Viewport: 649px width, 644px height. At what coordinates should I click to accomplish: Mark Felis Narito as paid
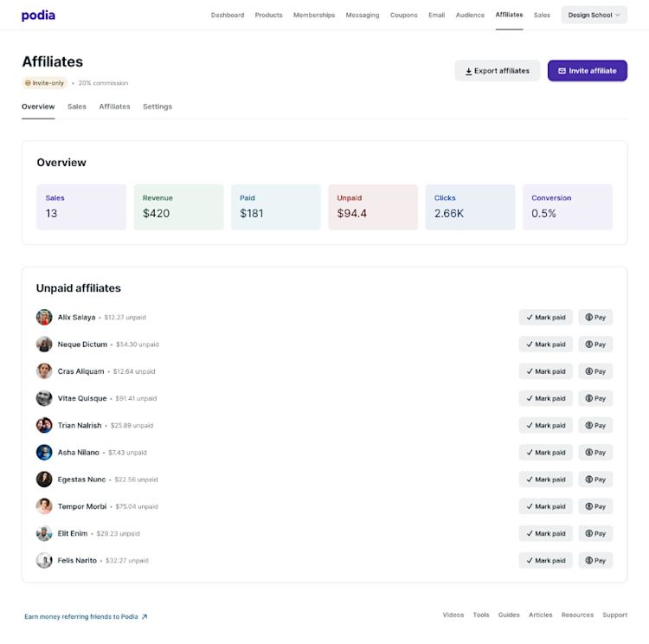click(x=545, y=560)
